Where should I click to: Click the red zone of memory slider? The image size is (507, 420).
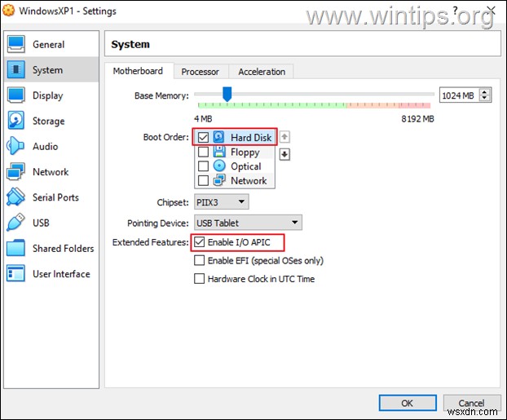click(x=415, y=105)
